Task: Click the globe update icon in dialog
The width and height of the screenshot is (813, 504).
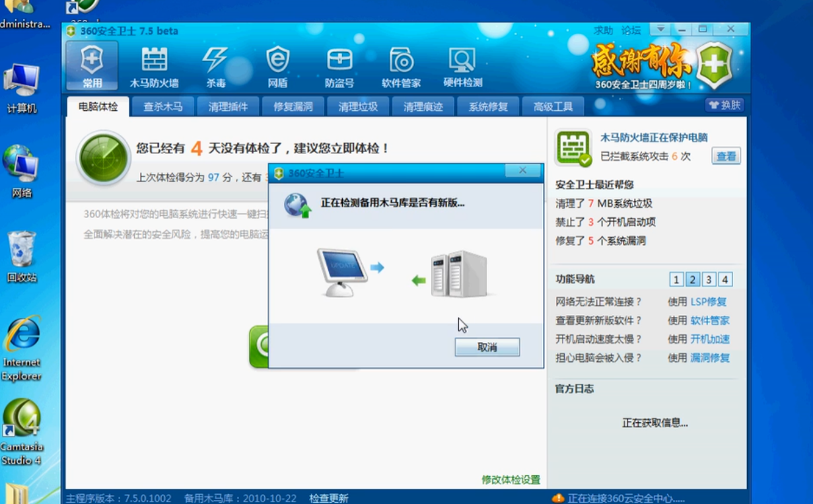Action: [x=298, y=204]
